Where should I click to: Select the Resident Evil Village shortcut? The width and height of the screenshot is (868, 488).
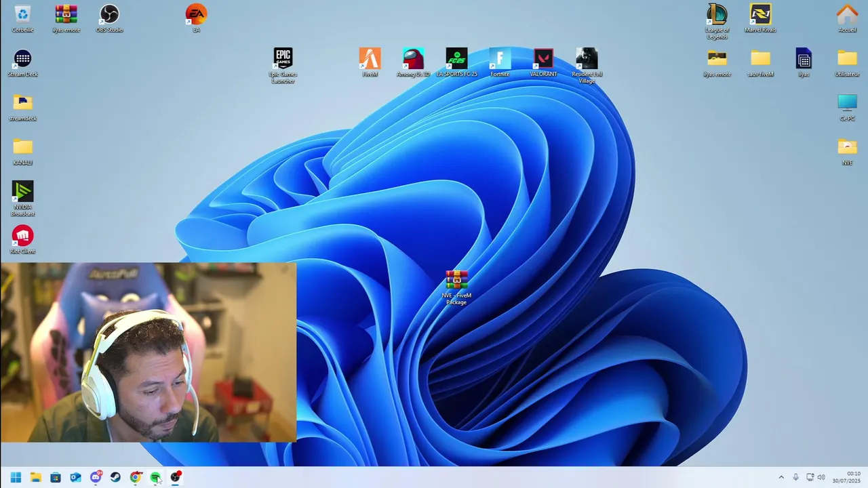[587, 66]
